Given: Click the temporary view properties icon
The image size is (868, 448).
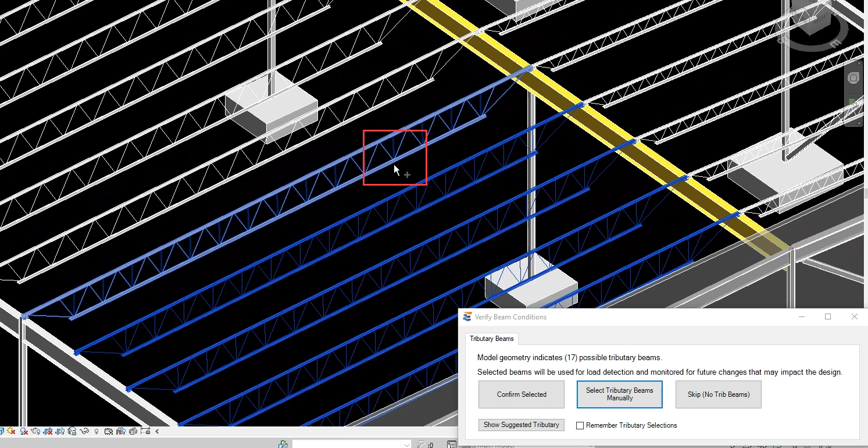Looking at the screenshot, I should pos(109,432).
